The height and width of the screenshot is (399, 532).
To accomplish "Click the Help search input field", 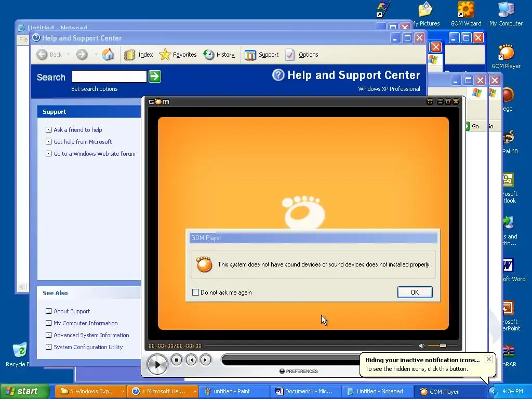I will 109,76.
